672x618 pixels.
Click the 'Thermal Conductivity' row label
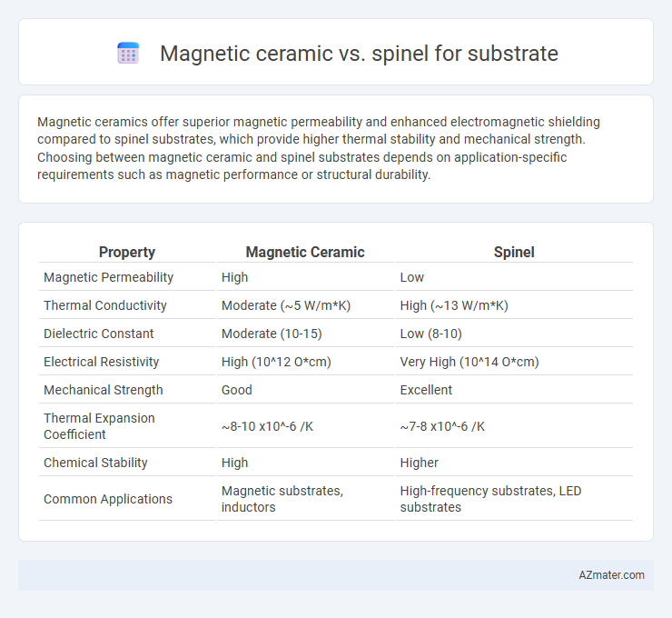(105, 305)
